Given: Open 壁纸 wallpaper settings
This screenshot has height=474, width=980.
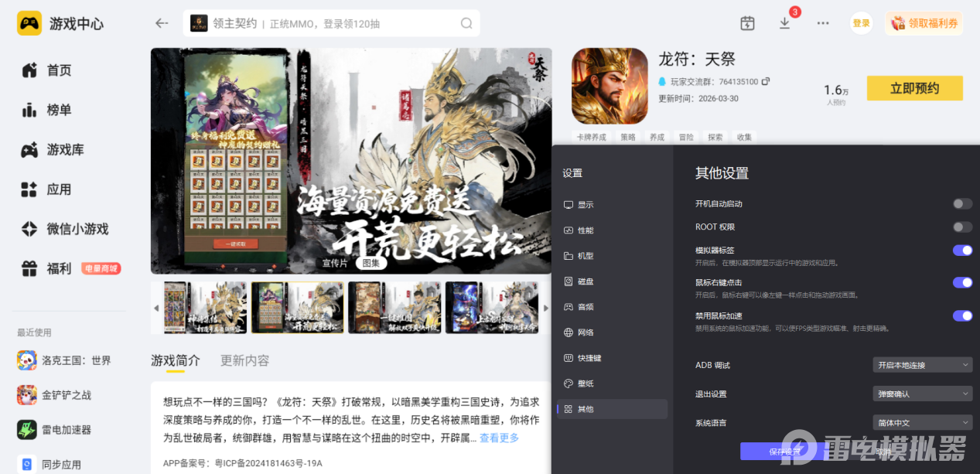Looking at the screenshot, I should point(612,384).
